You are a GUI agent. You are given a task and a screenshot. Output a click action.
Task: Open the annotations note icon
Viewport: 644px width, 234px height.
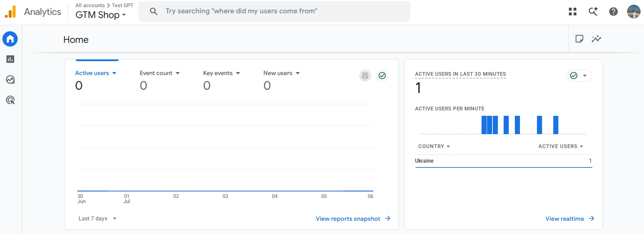click(579, 39)
